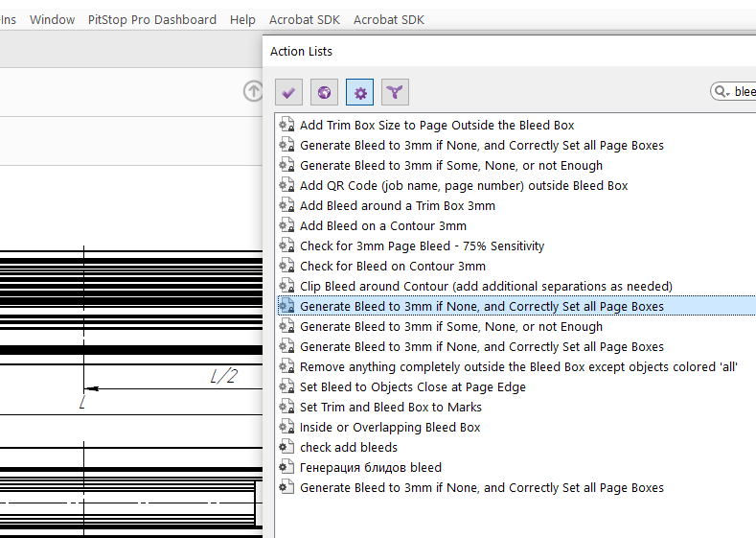The image size is (756, 538).
Task: Show QuickRuns with the branching arrow filter
Action: point(395,92)
